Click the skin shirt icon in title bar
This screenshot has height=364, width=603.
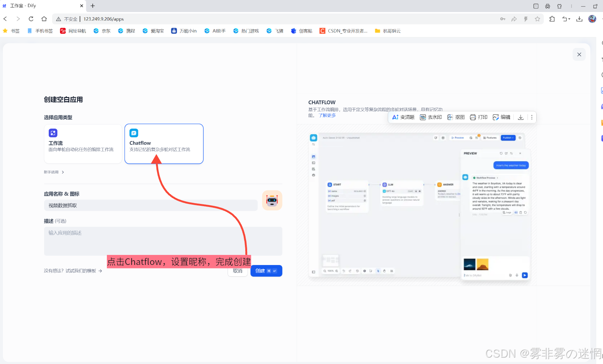559,6
